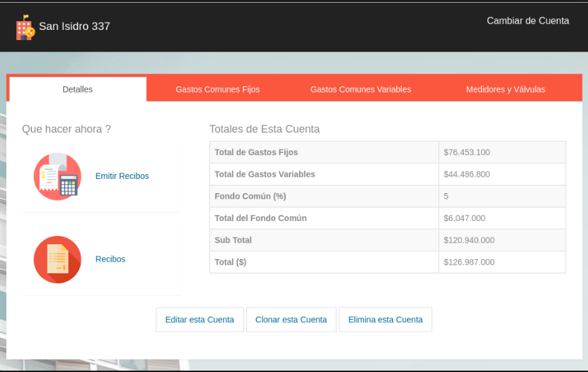Screen dimensions: 588x372
Task: Open the Emitir Recibos link
Action: (x=122, y=176)
